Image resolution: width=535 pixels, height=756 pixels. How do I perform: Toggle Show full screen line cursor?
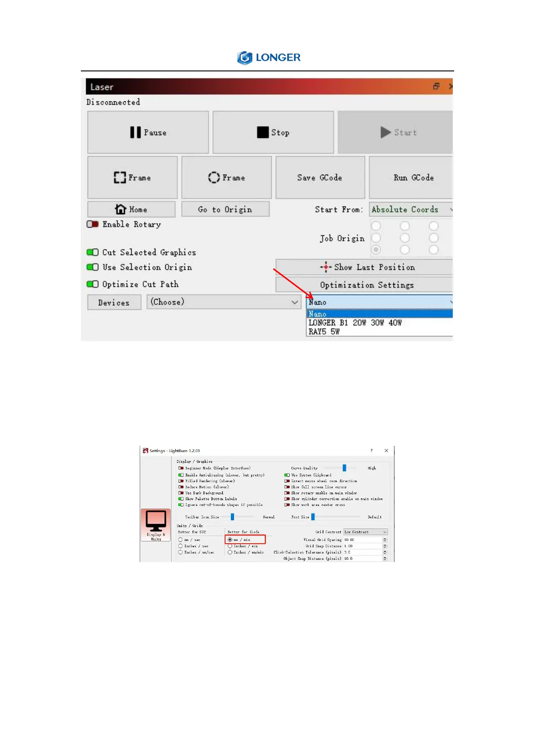pos(287,487)
